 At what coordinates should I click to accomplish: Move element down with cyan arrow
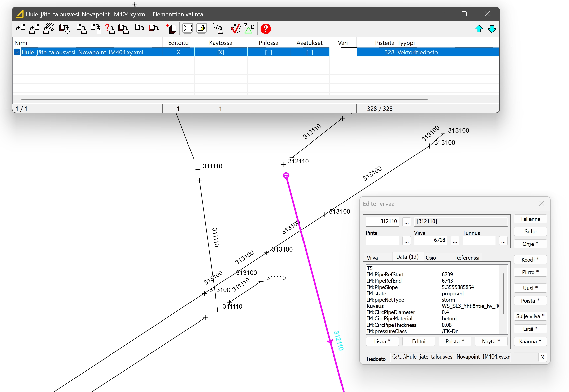[x=492, y=29]
